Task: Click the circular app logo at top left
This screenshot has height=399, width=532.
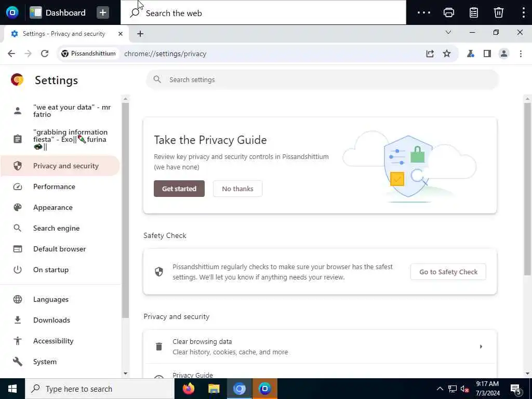Action: pos(12,12)
